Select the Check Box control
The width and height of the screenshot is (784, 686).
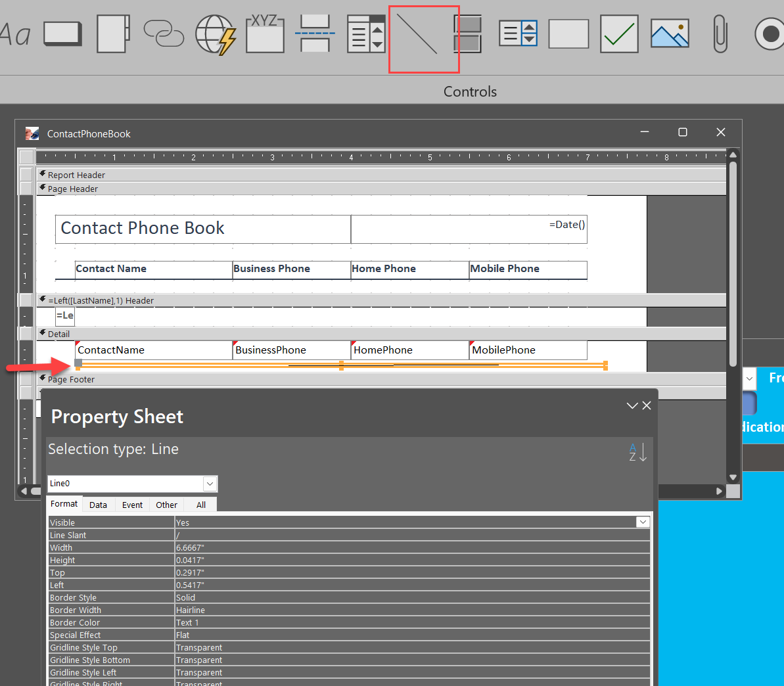pyautogui.click(x=619, y=34)
